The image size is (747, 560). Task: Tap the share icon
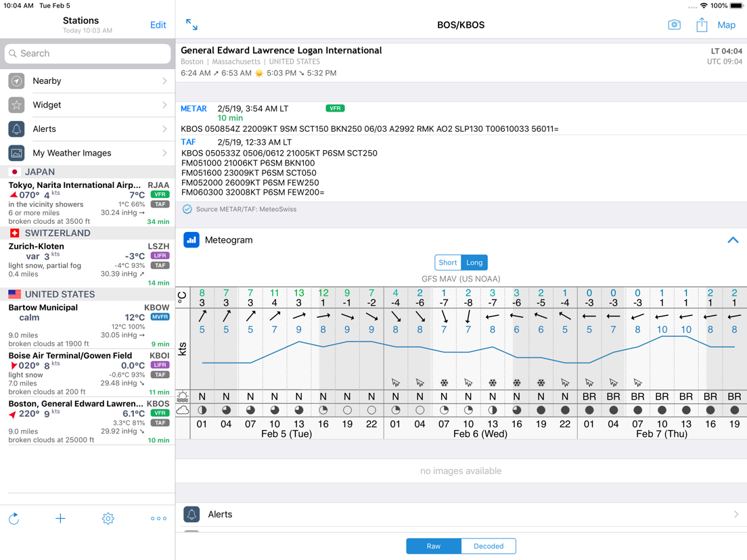click(701, 25)
